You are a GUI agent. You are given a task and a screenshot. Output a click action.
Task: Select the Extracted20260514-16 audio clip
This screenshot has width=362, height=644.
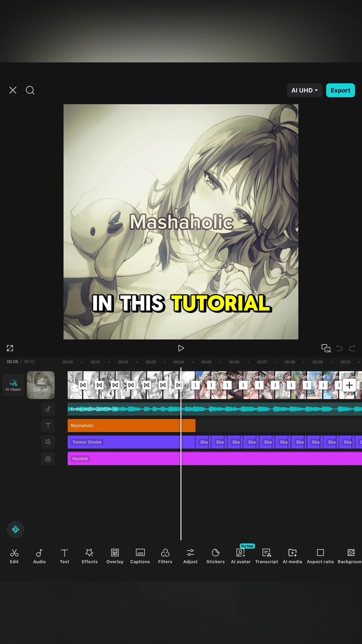click(215, 409)
